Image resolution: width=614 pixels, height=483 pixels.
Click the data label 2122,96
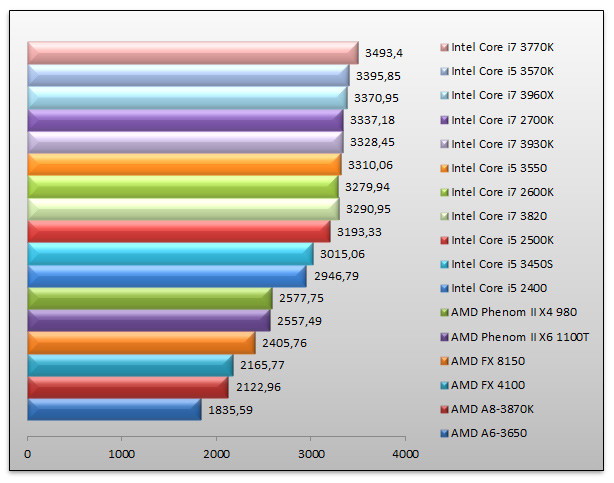tap(258, 387)
